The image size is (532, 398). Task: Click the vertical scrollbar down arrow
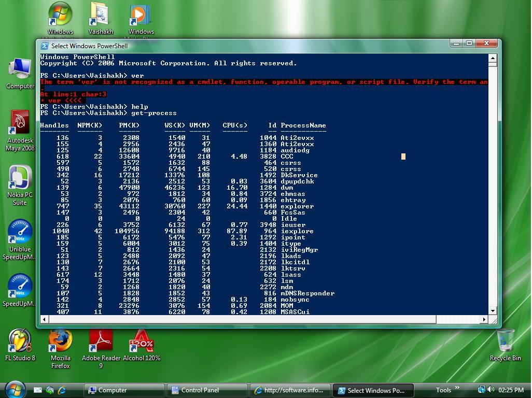[x=493, y=310]
